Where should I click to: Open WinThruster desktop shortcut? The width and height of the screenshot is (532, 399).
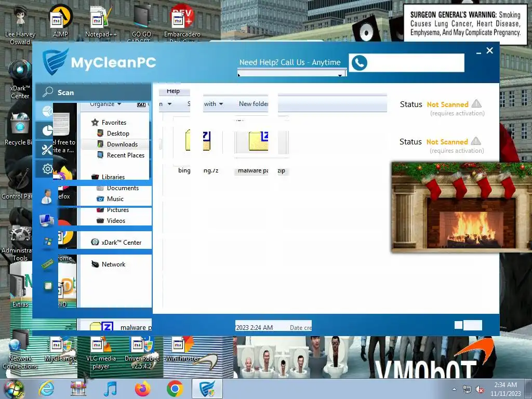click(182, 350)
